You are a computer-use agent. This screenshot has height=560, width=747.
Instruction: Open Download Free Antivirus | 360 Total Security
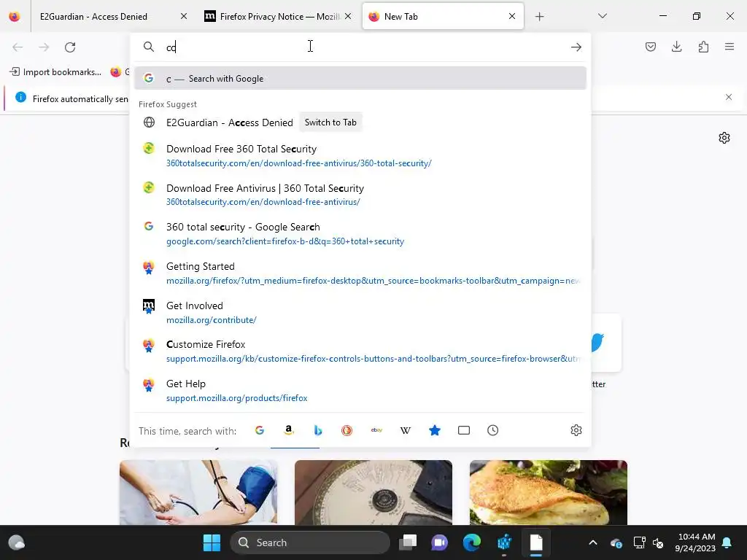(x=360, y=195)
